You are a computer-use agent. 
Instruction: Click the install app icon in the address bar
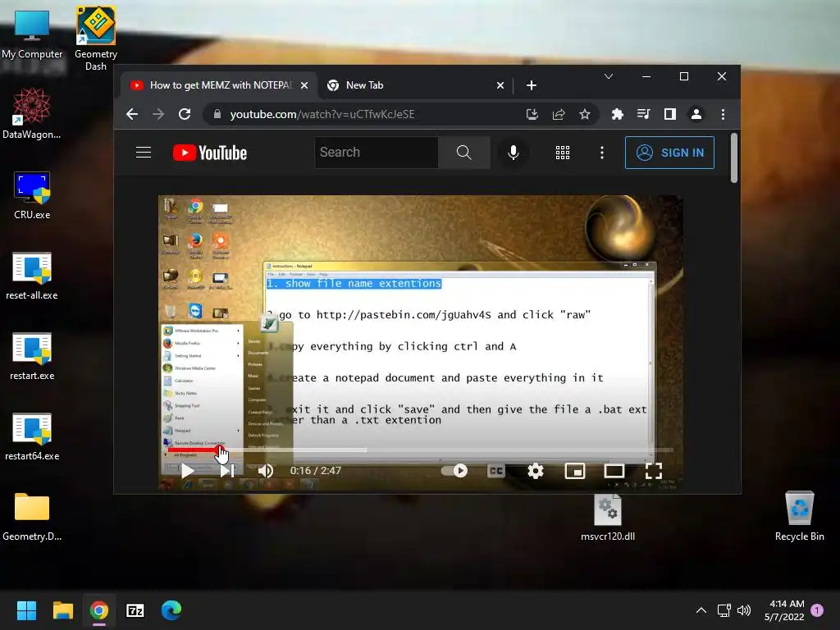pyautogui.click(x=532, y=114)
